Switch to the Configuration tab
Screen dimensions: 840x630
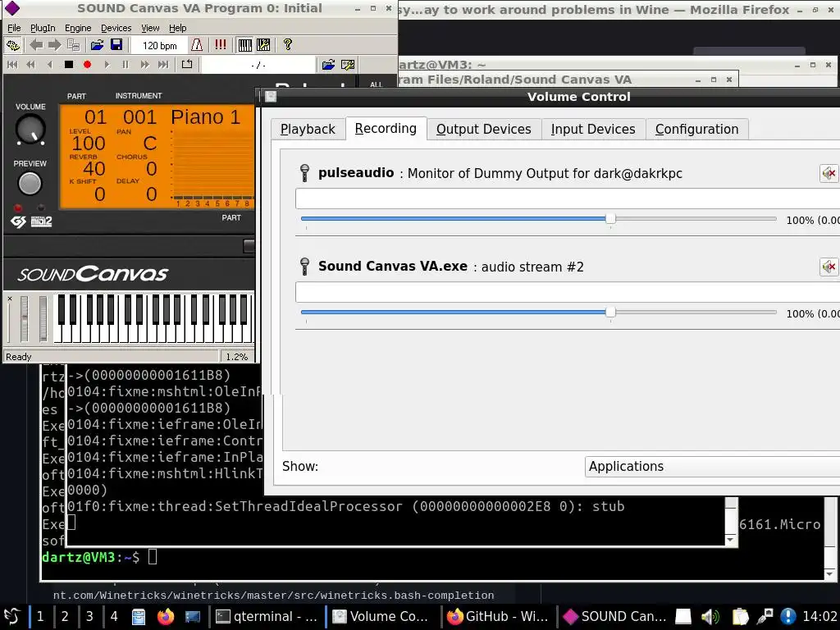697,129
